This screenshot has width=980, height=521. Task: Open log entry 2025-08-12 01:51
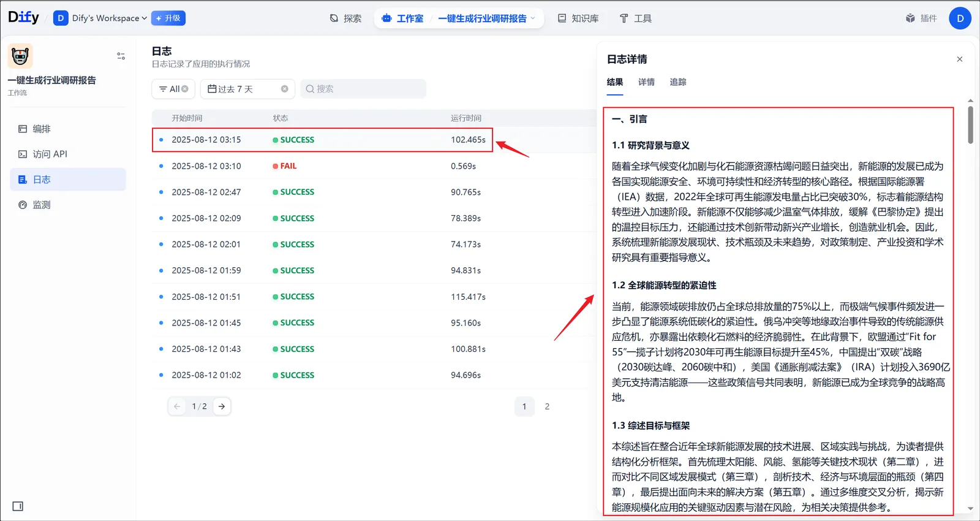click(x=374, y=297)
